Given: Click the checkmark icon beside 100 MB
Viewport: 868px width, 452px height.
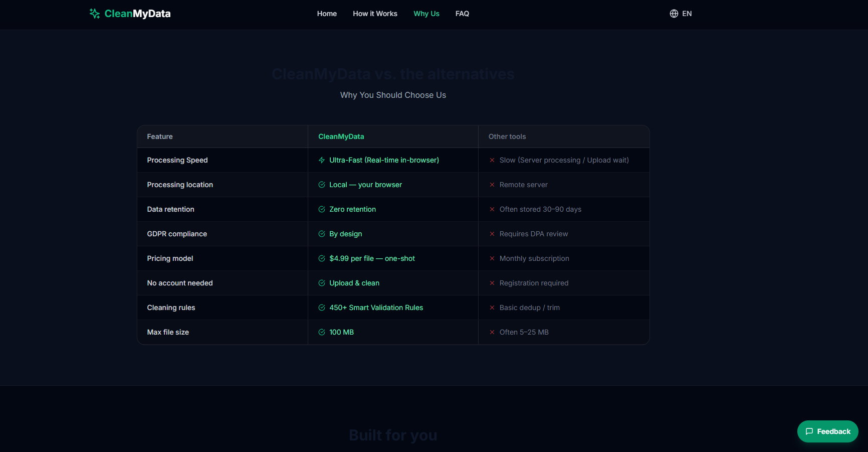Looking at the screenshot, I should [321, 332].
